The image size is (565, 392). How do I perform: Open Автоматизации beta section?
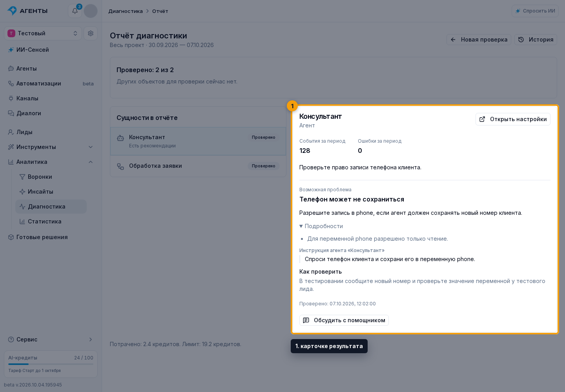tap(51, 83)
